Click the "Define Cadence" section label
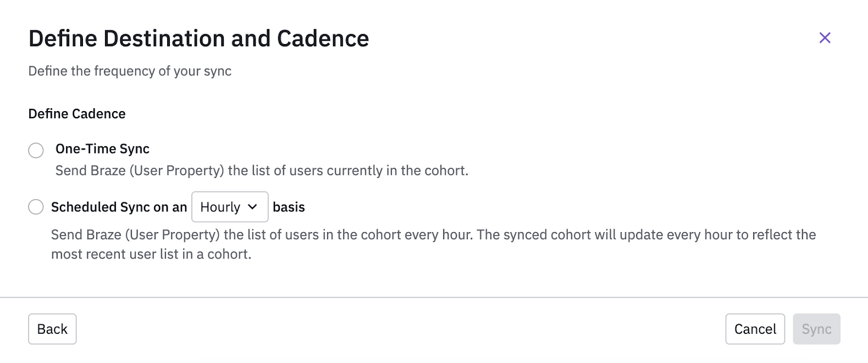868x363 pixels. tap(77, 114)
